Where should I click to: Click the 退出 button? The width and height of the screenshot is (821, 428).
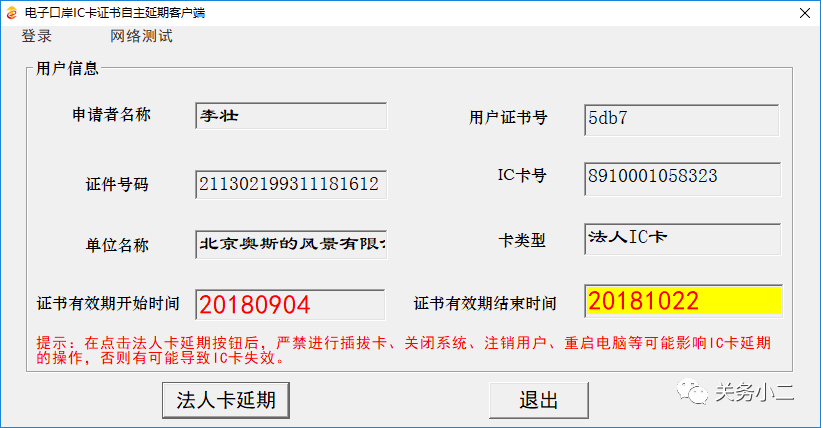point(539,400)
